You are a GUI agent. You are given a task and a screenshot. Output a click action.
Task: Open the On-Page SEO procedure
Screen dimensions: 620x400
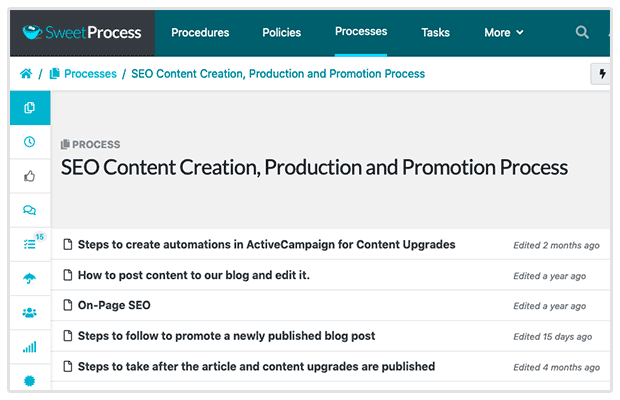[114, 305]
